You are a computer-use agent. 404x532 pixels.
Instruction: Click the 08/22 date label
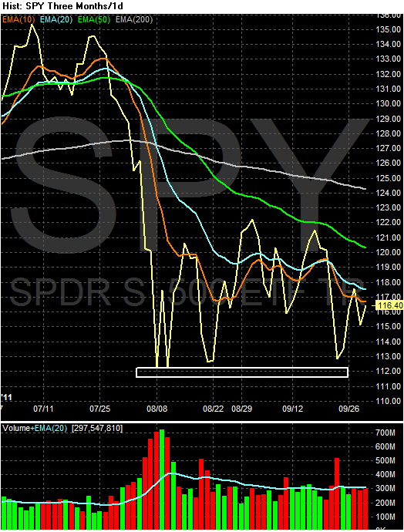(x=214, y=408)
